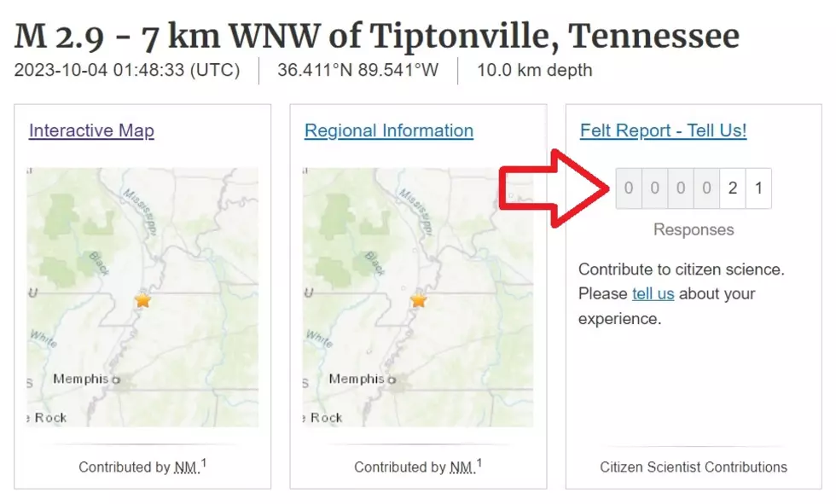This screenshot has height=504, width=836.
Task: Click the first zero in responses counter
Action: pos(629,188)
